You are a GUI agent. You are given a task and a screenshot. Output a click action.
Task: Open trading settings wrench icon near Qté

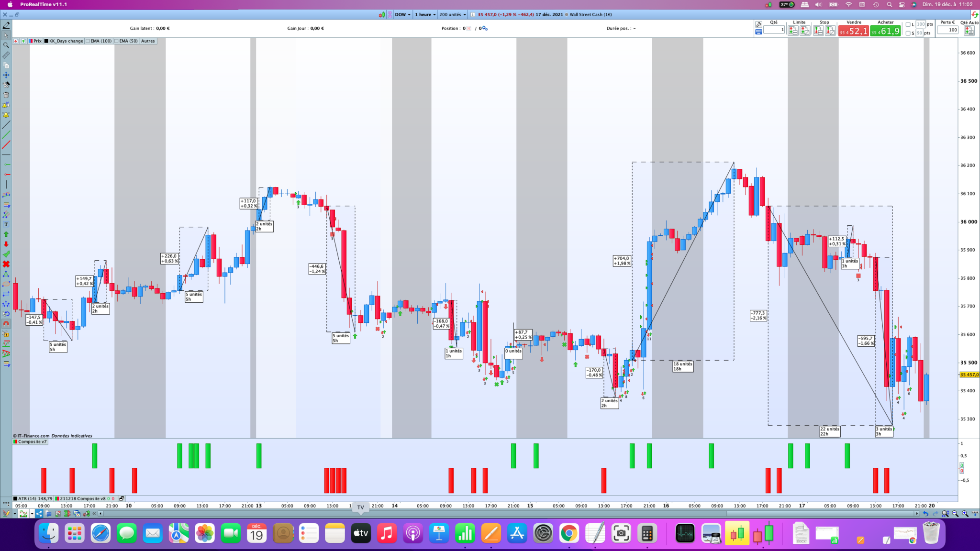point(758,24)
